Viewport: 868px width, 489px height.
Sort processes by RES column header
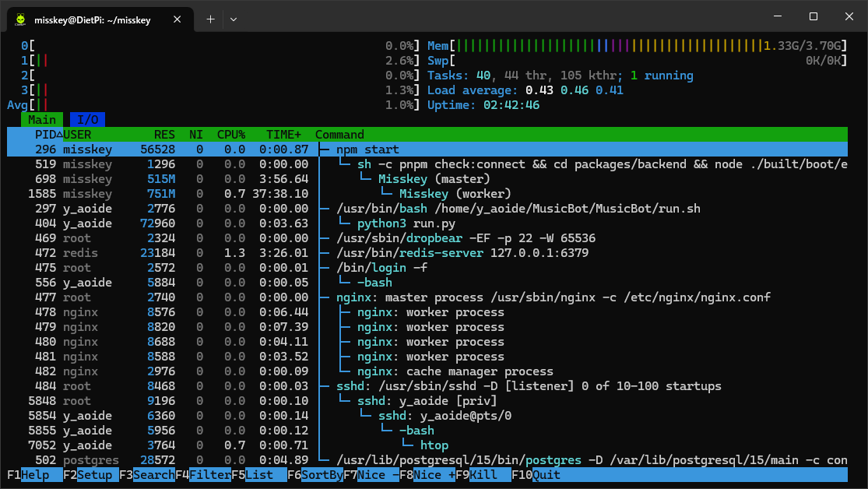tap(164, 135)
